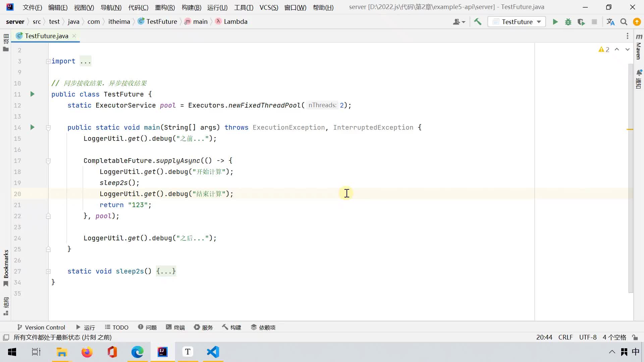Open Windows Start menu
Viewport: 644px width, 362px height.
click(x=12, y=352)
